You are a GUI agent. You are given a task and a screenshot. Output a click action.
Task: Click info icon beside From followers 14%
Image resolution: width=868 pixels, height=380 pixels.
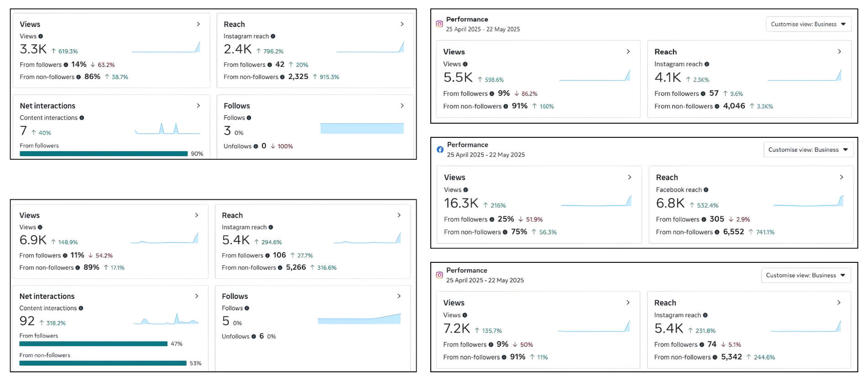pyautogui.click(x=66, y=65)
